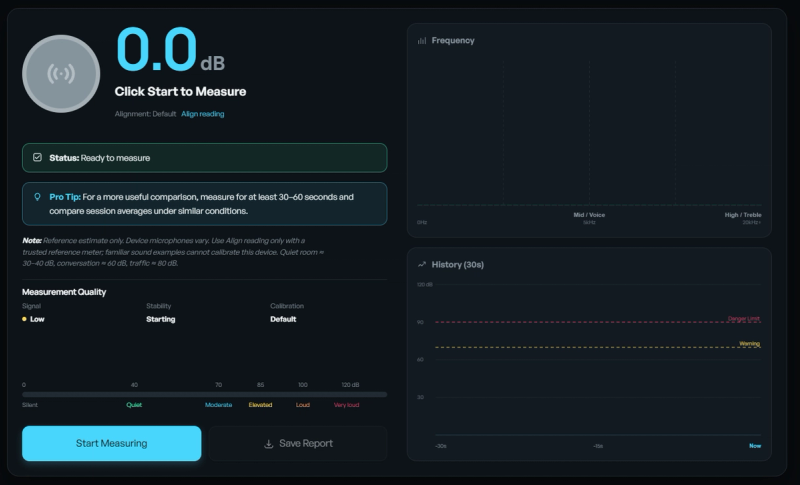800x485 pixels.
Task: Click the Mid / Voice axis label
Action: pyautogui.click(x=589, y=215)
